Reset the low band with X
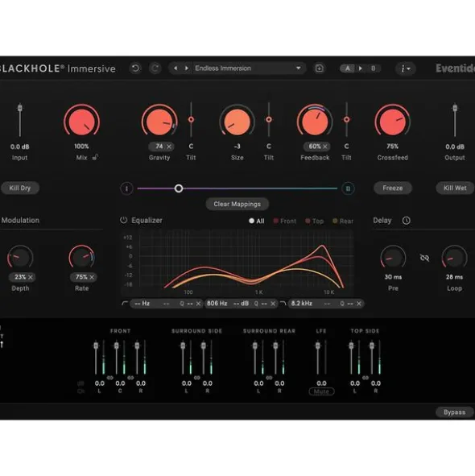The width and height of the screenshot is (475, 476). coord(198,304)
